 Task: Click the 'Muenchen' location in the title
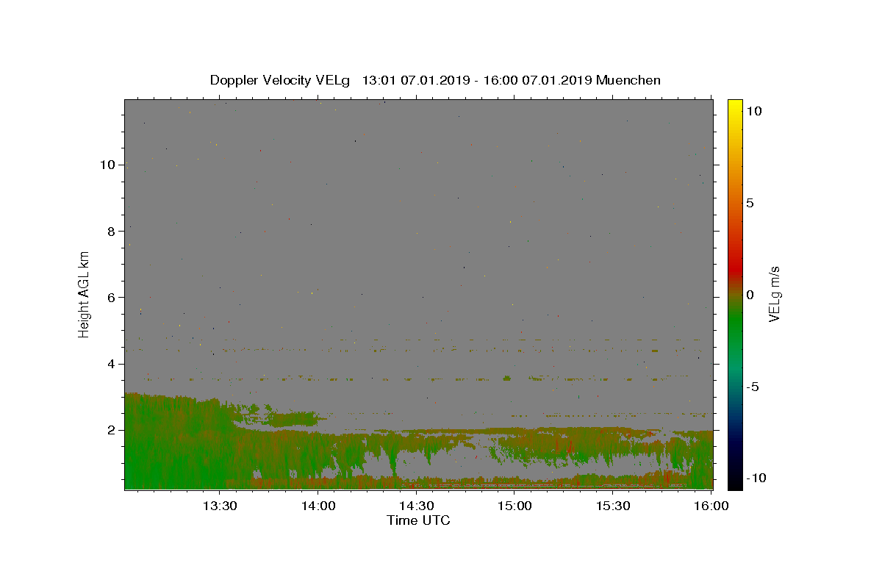click(628, 80)
